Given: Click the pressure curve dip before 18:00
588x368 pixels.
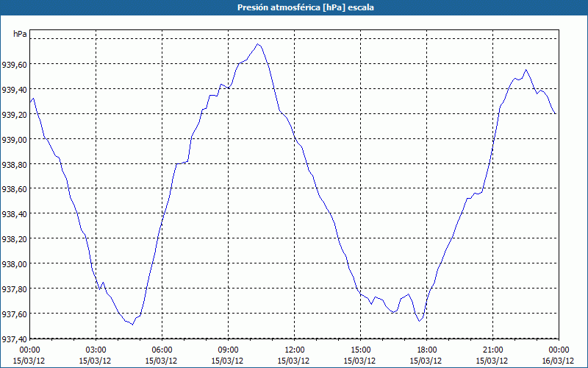Looking at the screenshot, I should click(x=419, y=321).
